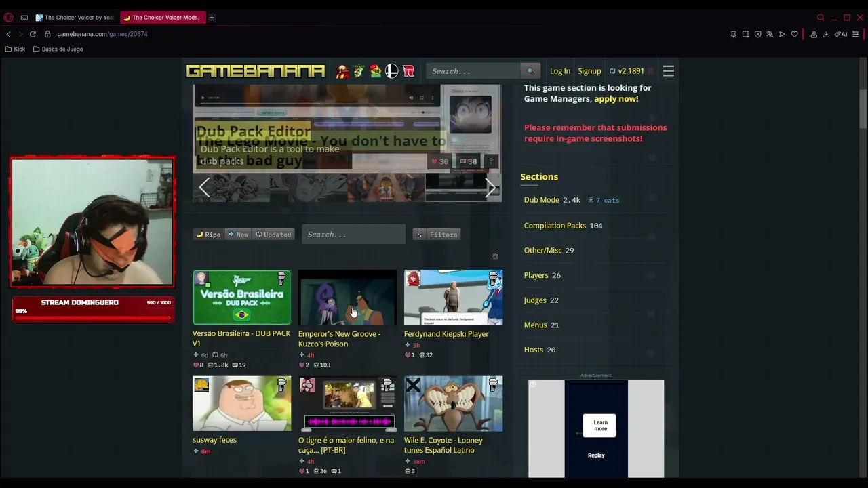Click the header search magnifier button
Image resolution: width=868 pixels, height=488 pixels.
pyautogui.click(x=530, y=71)
